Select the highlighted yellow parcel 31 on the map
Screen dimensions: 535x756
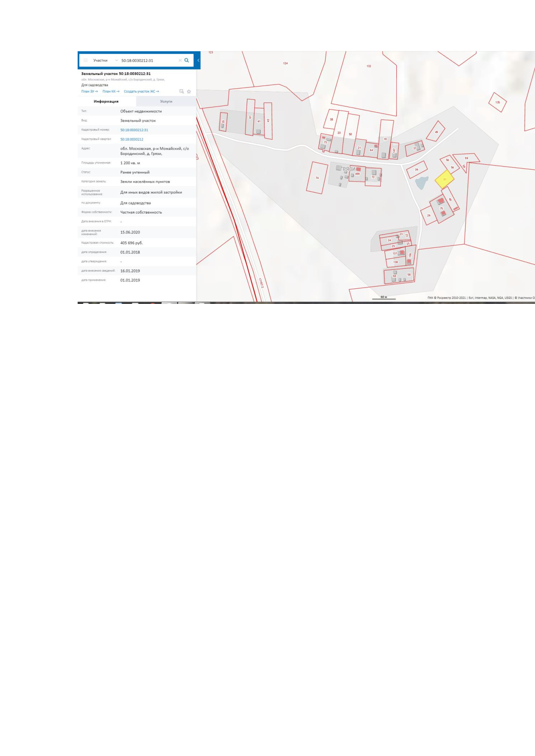tap(444, 179)
